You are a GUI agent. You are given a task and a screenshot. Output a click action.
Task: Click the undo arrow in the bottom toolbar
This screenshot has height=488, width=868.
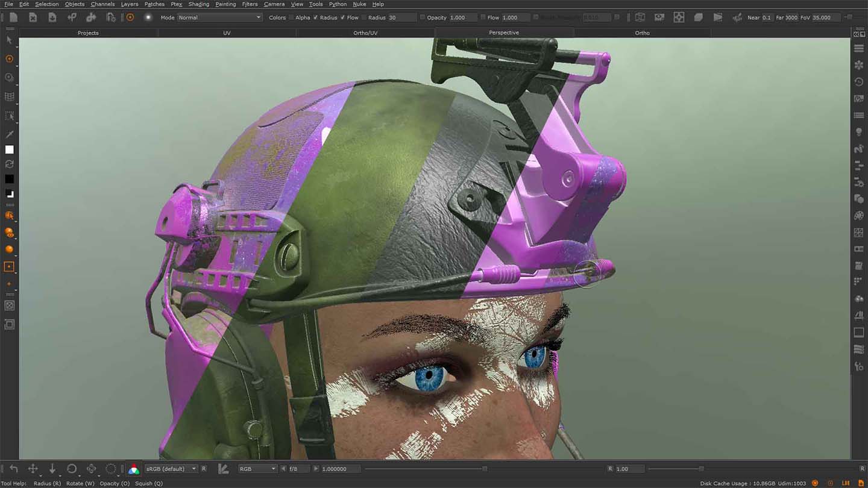[x=13, y=468]
